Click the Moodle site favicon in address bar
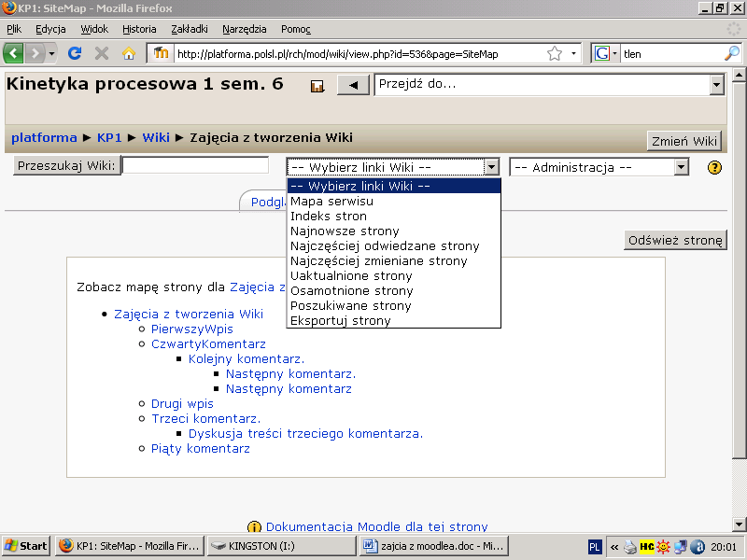This screenshot has width=747, height=560. pos(161,53)
